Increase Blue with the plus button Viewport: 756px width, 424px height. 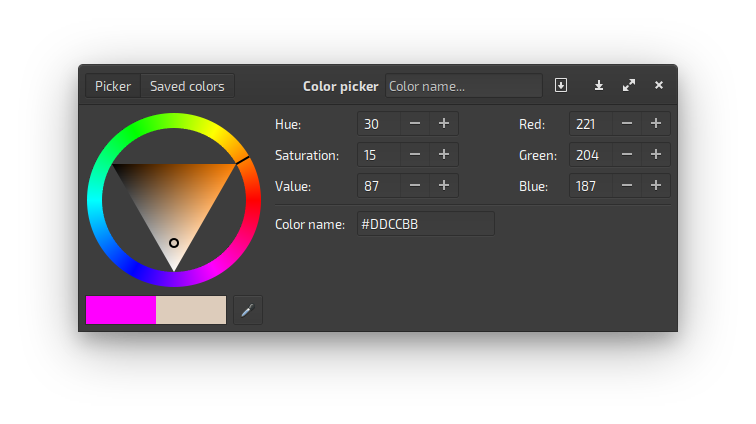tap(656, 186)
